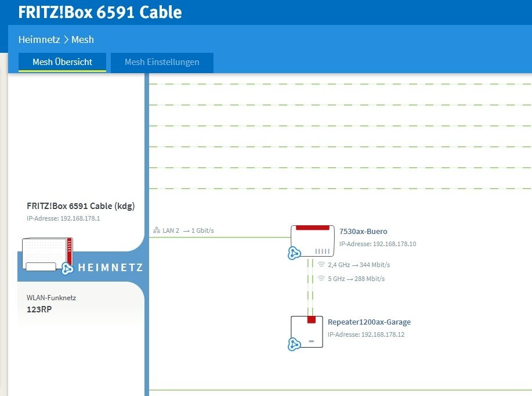This screenshot has width=532, height=396.
Task: Click Mesh in the breadcrumb
Action: [82, 39]
